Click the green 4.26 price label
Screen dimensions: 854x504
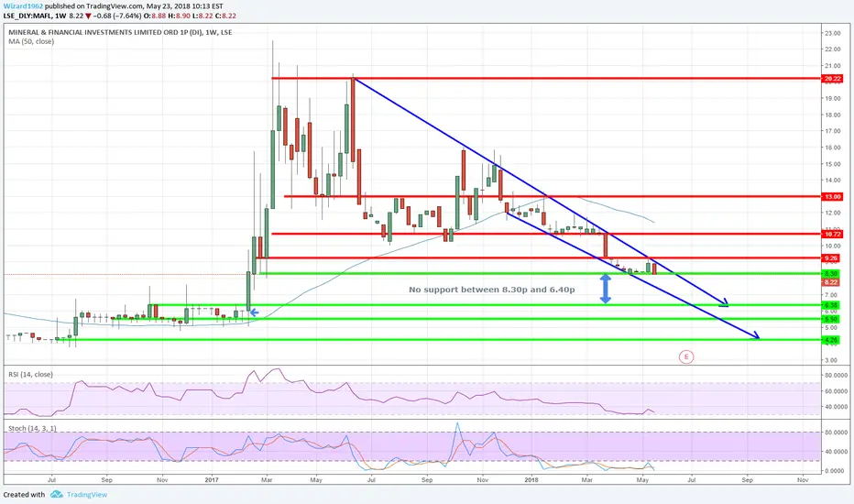click(830, 339)
